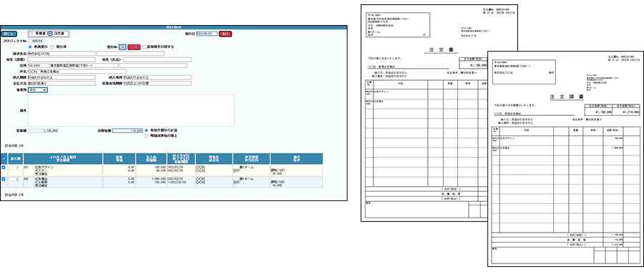Click the display order field of row 1
644x272 pixels.
click(x=14, y=167)
